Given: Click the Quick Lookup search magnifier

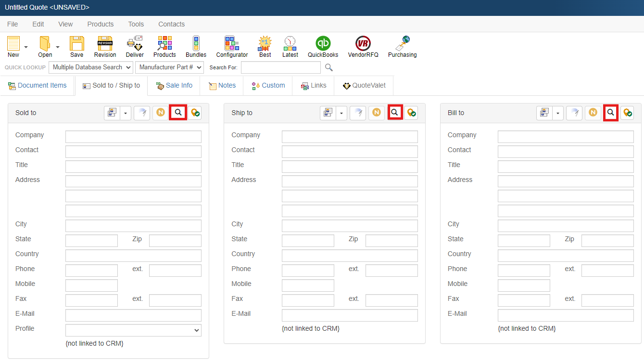Looking at the screenshot, I should [x=329, y=67].
